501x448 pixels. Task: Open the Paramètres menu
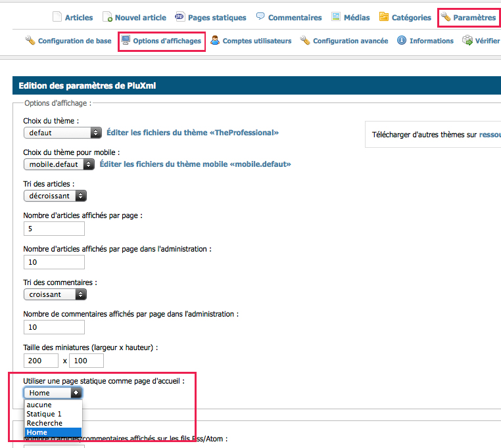coord(468,17)
